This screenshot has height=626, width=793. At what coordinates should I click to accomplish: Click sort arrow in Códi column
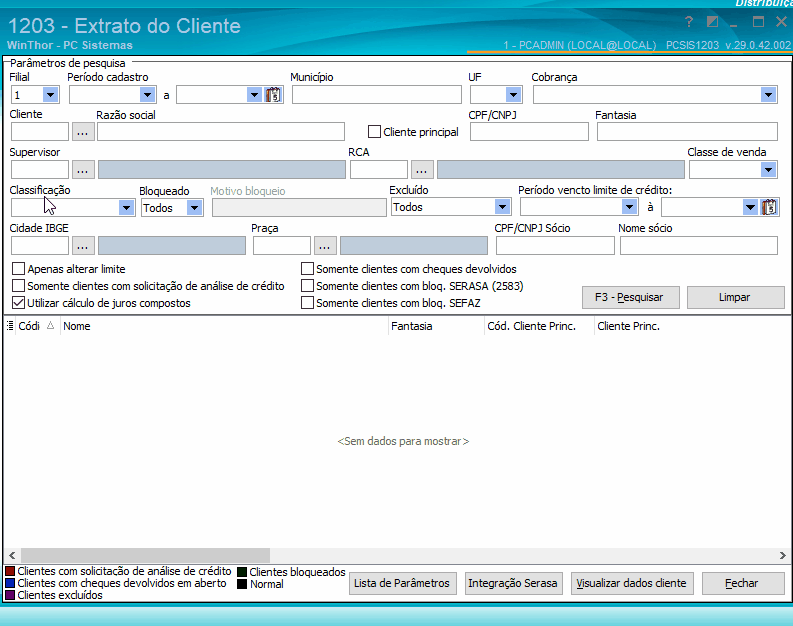click(51, 326)
